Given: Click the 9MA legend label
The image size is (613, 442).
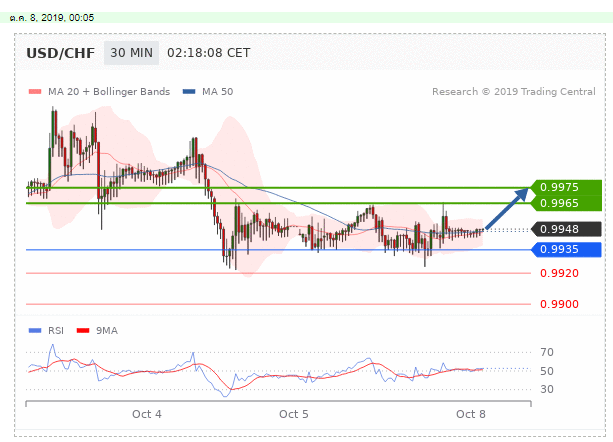Looking at the screenshot, I should coord(107,331).
